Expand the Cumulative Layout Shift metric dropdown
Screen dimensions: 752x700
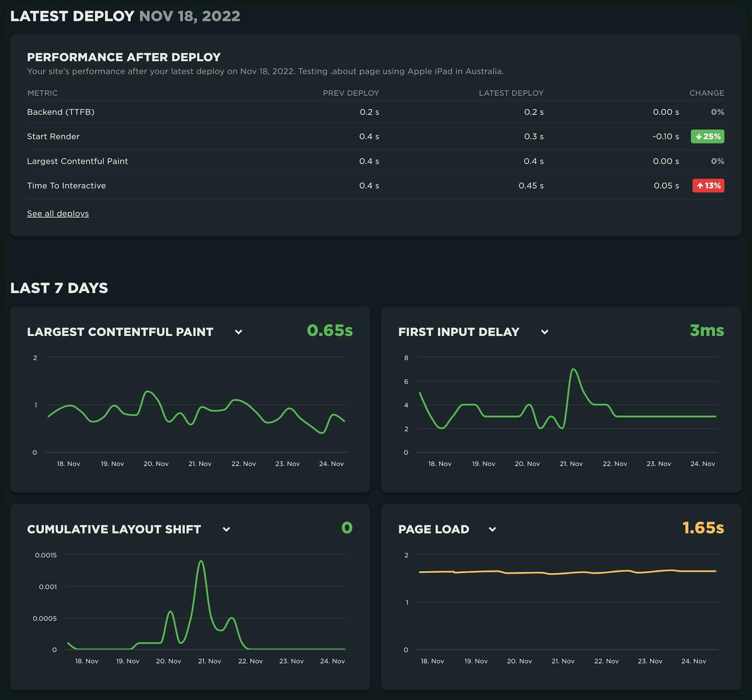(x=226, y=529)
